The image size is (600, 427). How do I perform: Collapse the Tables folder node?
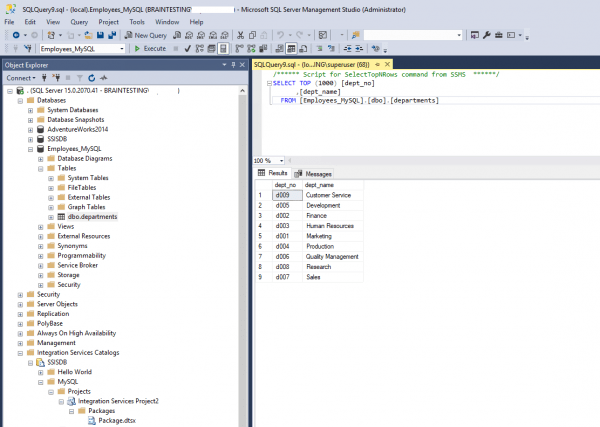tap(41, 169)
